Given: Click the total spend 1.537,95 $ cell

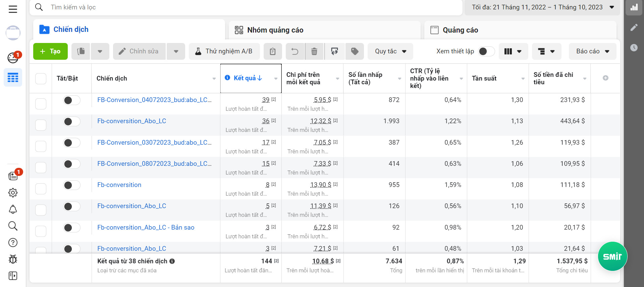Looking at the screenshot, I should coord(572,261).
